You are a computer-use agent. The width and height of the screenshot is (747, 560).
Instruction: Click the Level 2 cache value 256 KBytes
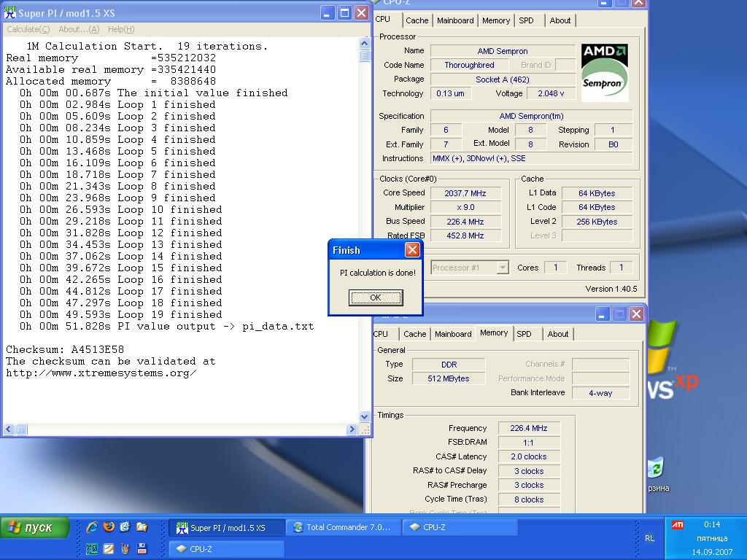point(597,222)
